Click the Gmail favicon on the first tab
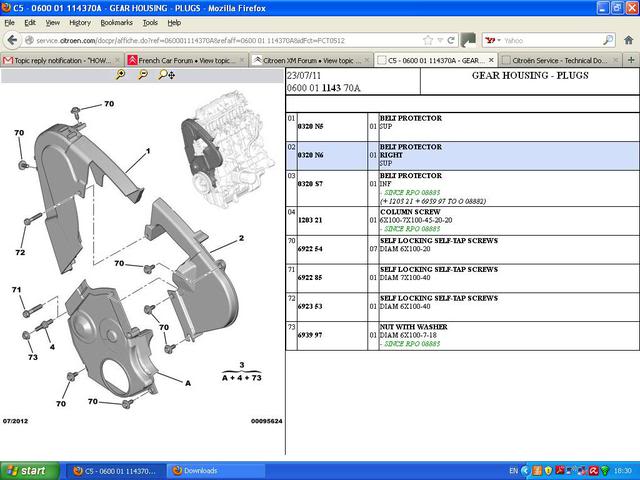 tap(8, 60)
